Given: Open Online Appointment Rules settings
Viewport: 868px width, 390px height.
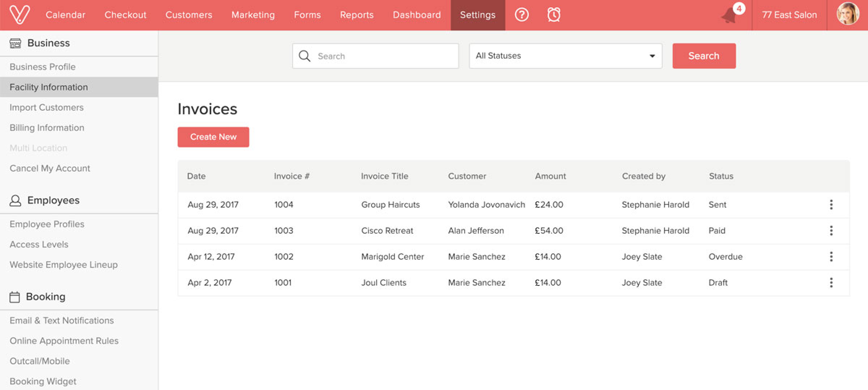Looking at the screenshot, I should tap(64, 341).
